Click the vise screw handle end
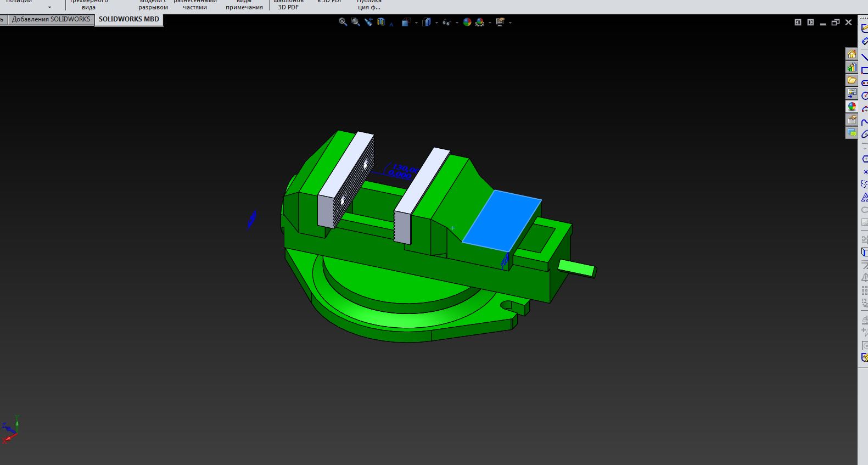 577,268
